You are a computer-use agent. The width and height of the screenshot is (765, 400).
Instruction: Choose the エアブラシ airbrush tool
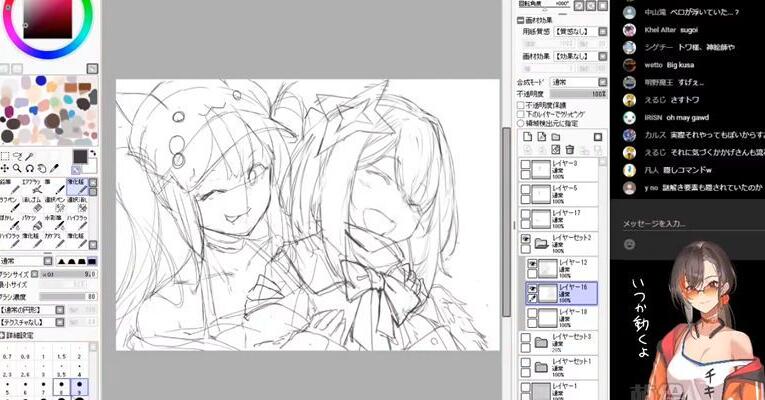coord(35,187)
